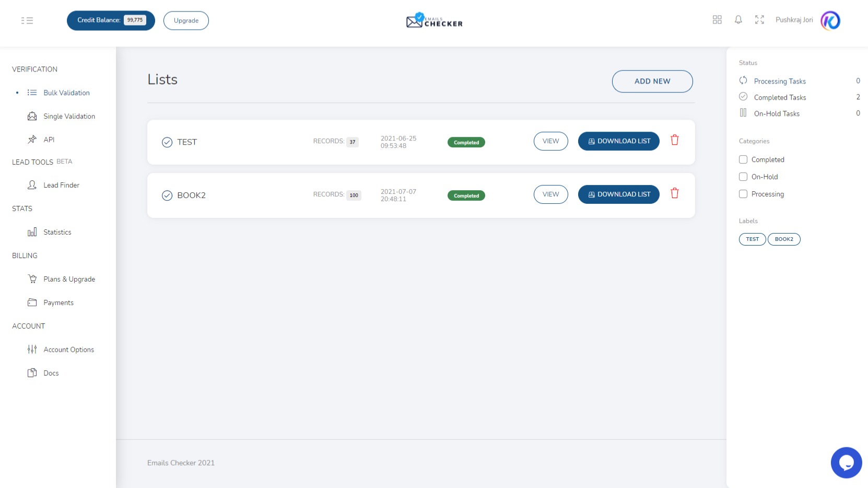The height and width of the screenshot is (488, 868).
Task: Open the apps grid icon in header
Action: click(717, 20)
